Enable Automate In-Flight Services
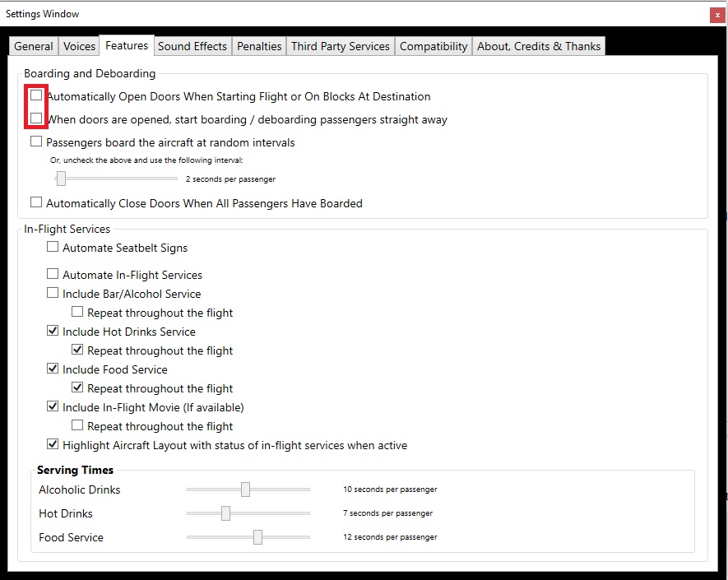 (53, 273)
